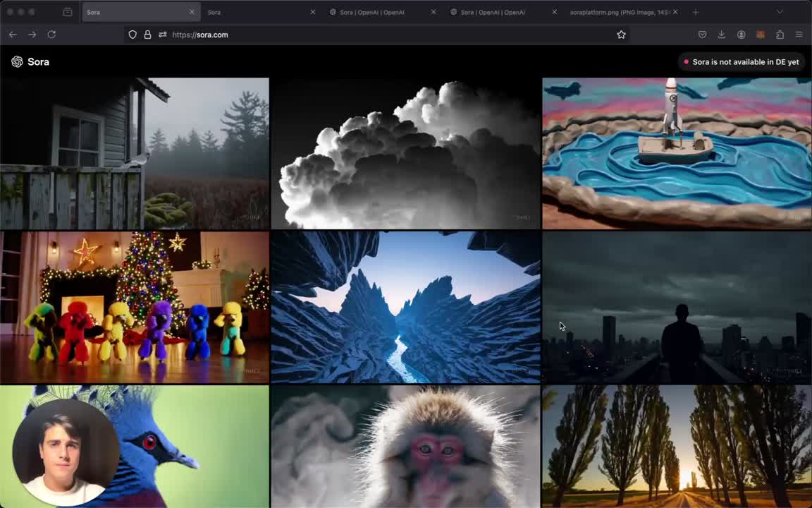Close the second Sora tab

[313, 12]
